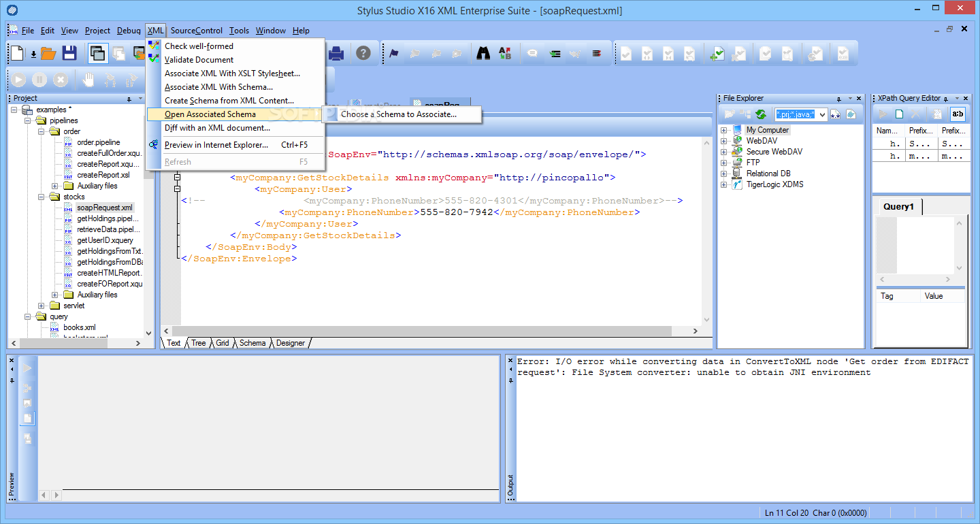Switch to the Grid tab
The width and height of the screenshot is (980, 524).
coord(223,343)
